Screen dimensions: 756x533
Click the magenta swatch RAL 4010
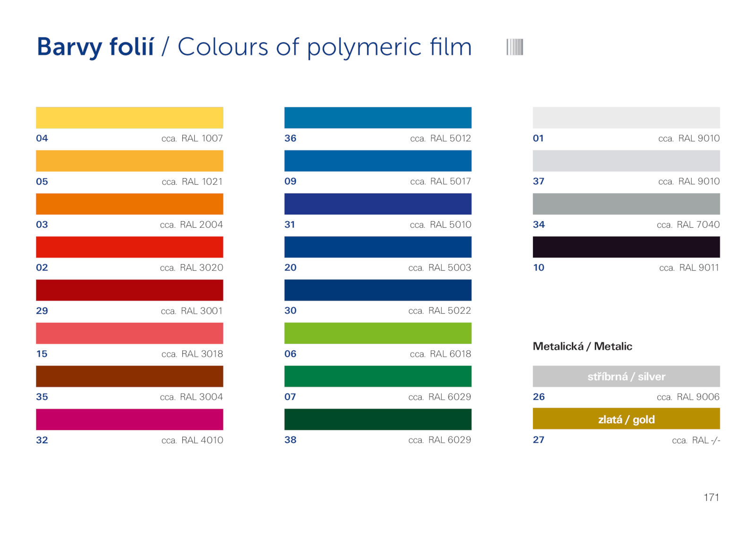[129, 419]
